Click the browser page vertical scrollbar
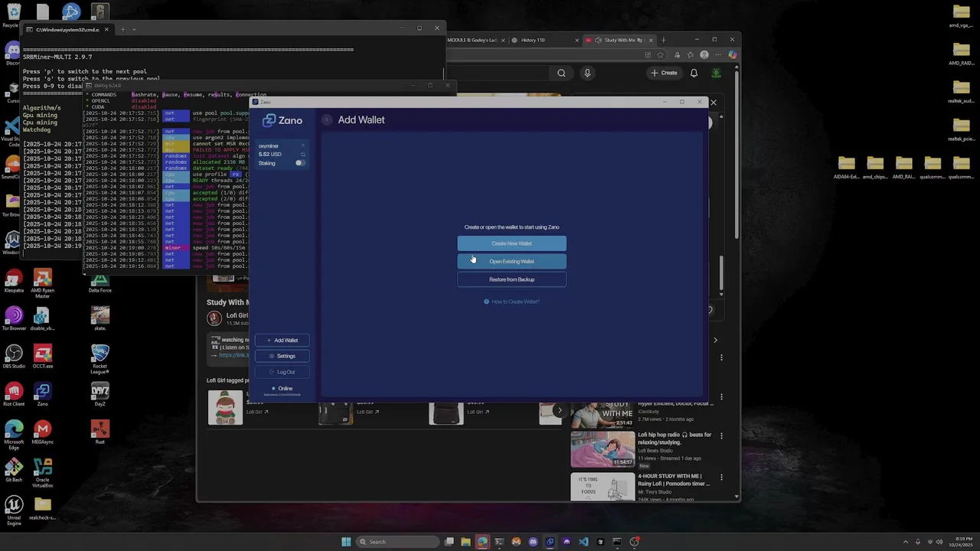 737,153
